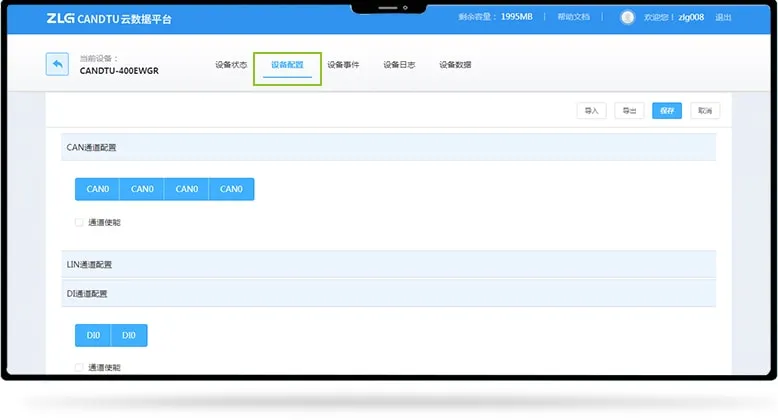Viewport: 778px width, 420px height.
Task: Click 退出 to log out
Action: click(724, 17)
